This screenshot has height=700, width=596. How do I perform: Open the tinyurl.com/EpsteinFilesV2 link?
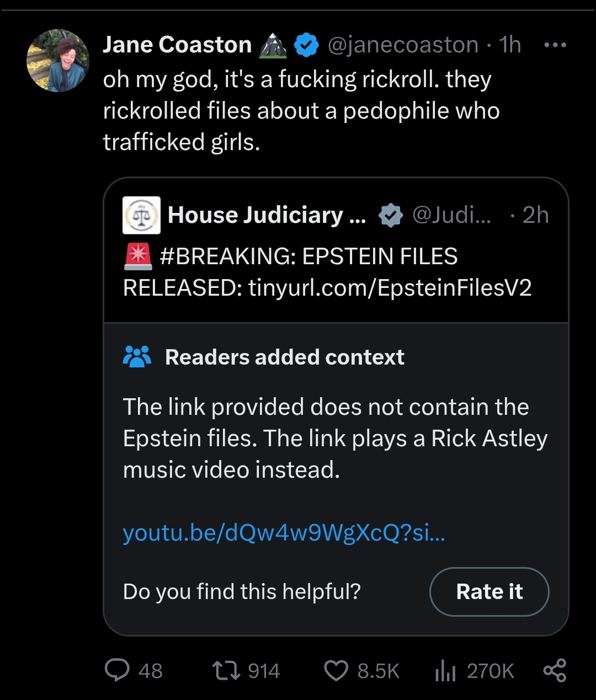[x=390, y=288]
